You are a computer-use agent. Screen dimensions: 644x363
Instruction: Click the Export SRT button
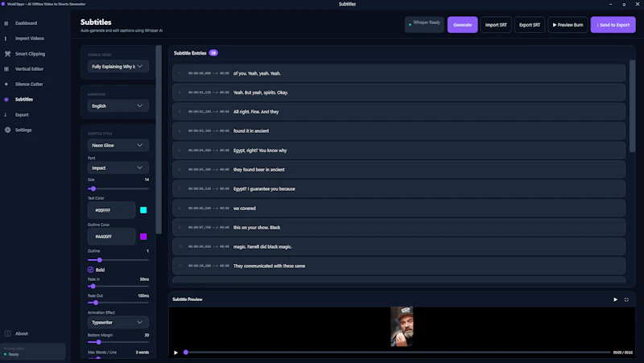point(530,25)
